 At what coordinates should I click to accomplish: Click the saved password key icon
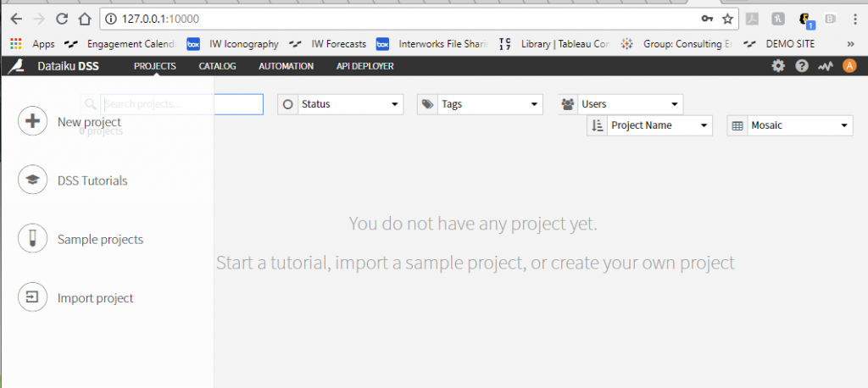click(x=707, y=19)
